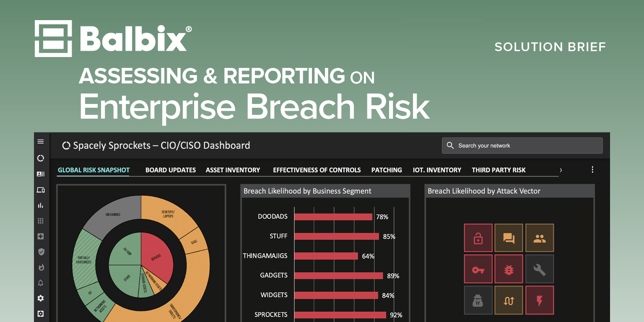Select the unlocked padlock attack vector tile
Screen dimensions: 644x322
(x=478, y=238)
